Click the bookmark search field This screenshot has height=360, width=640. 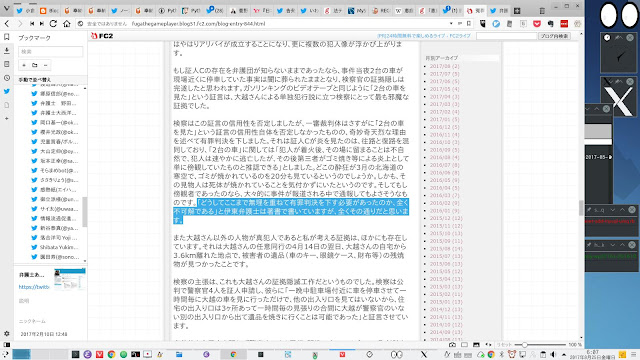[x=51, y=52]
